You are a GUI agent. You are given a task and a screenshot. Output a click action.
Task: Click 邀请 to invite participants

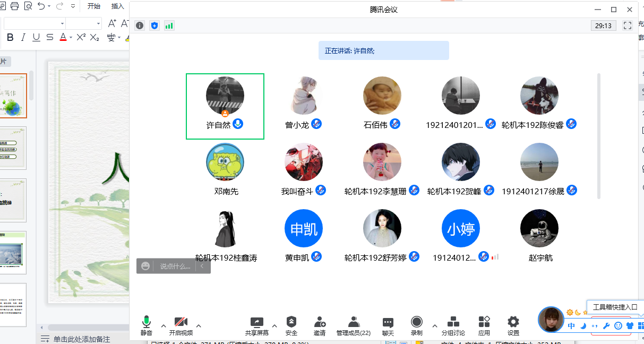coord(320,325)
